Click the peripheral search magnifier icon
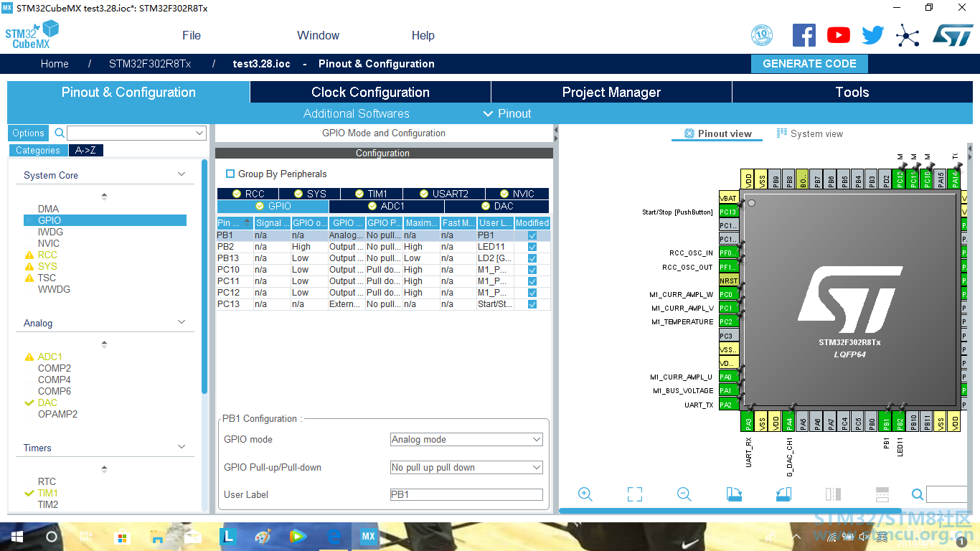The image size is (980, 551). tap(60, 133)
